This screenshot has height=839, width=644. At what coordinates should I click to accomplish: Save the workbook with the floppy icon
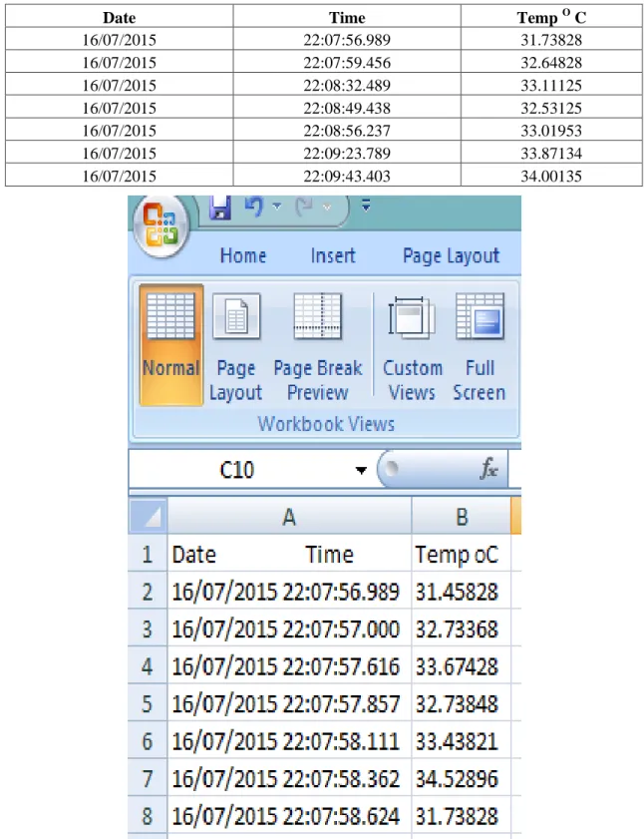coord(220,208)
